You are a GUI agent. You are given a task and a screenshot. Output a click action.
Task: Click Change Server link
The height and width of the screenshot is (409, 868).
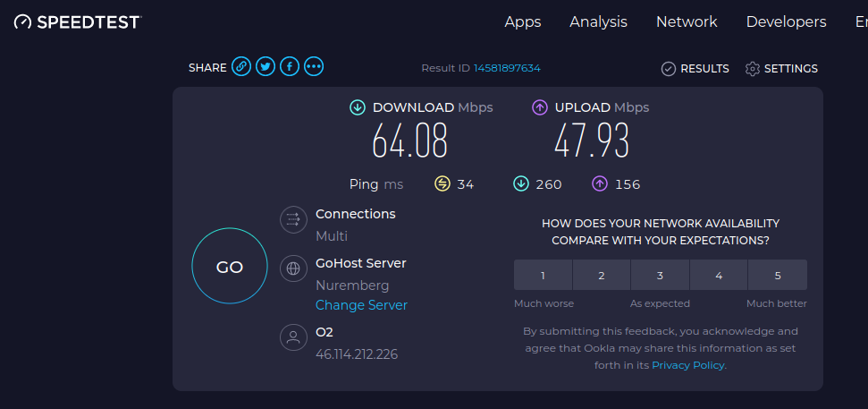click(x=361, y=305)
